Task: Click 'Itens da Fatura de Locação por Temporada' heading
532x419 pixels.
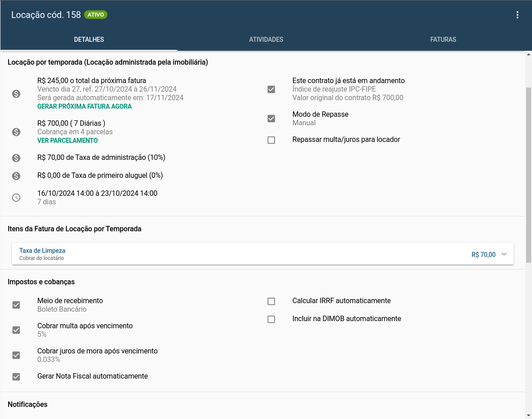Action: coord(74,229)
